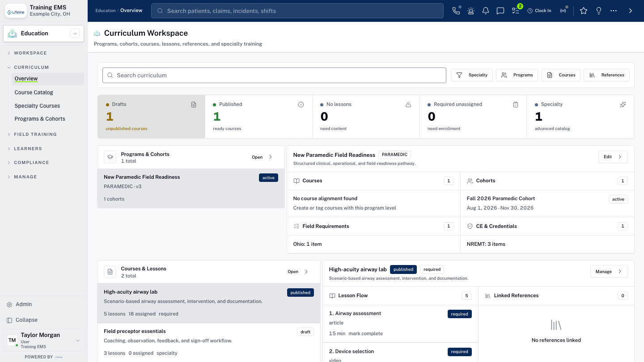Click the phone call icon in top bar
Viewport: 644px width, 362px height.
coord(456,11)
